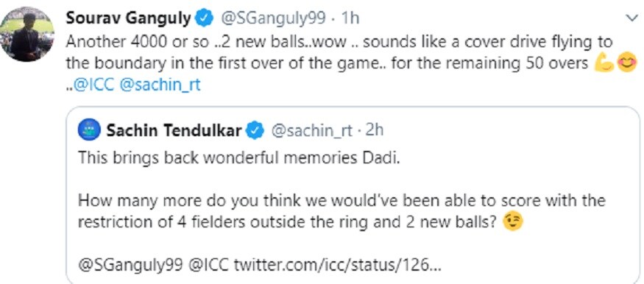644x284 pixels.
Task: Follow the @sachin_rt mention in Ganguly's tweet
Action: point(160,85)
